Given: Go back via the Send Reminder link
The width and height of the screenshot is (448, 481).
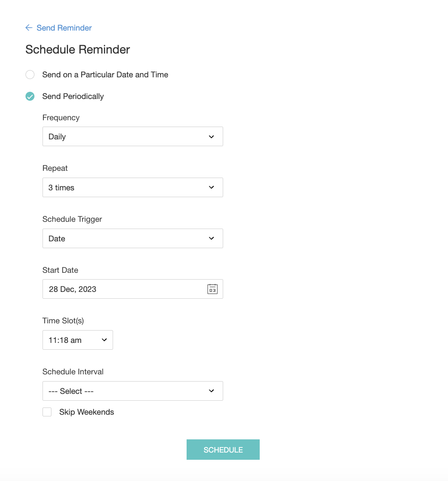Looking at the screenshot, I should pos(64,28).
